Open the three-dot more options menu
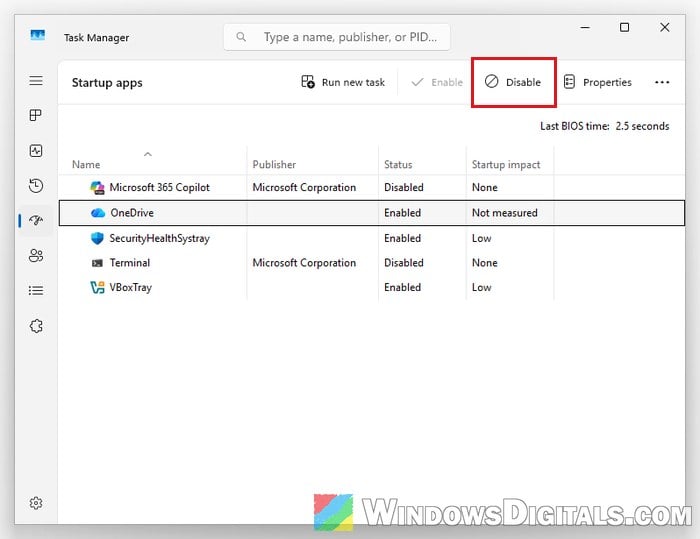The image size is (700, 539). coord(662,82)
